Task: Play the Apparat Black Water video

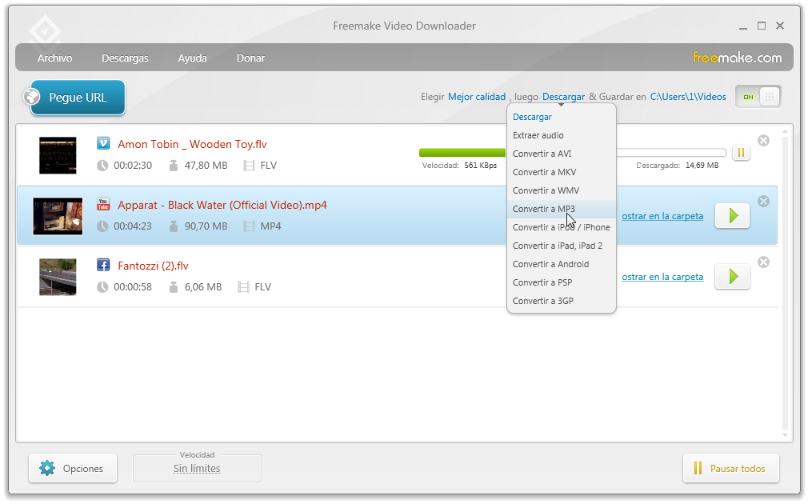Action: 732,215
